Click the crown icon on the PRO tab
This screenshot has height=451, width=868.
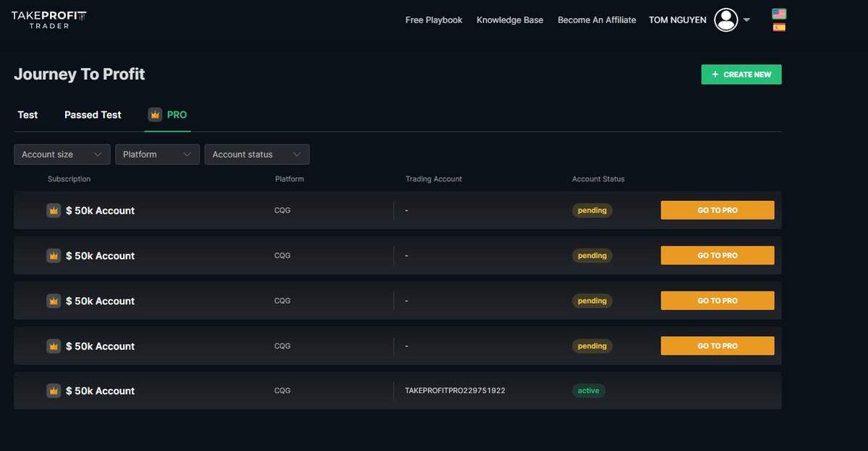[155, 115]
